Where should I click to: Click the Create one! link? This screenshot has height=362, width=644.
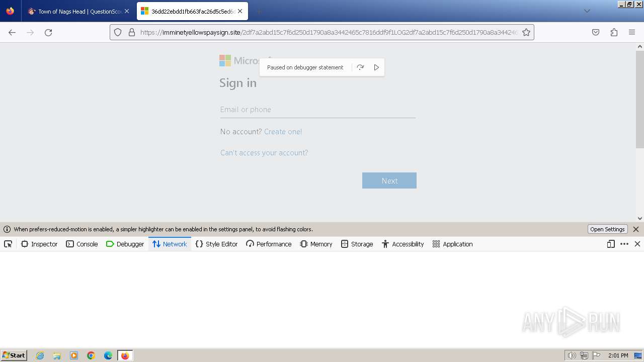coord(283,132)
